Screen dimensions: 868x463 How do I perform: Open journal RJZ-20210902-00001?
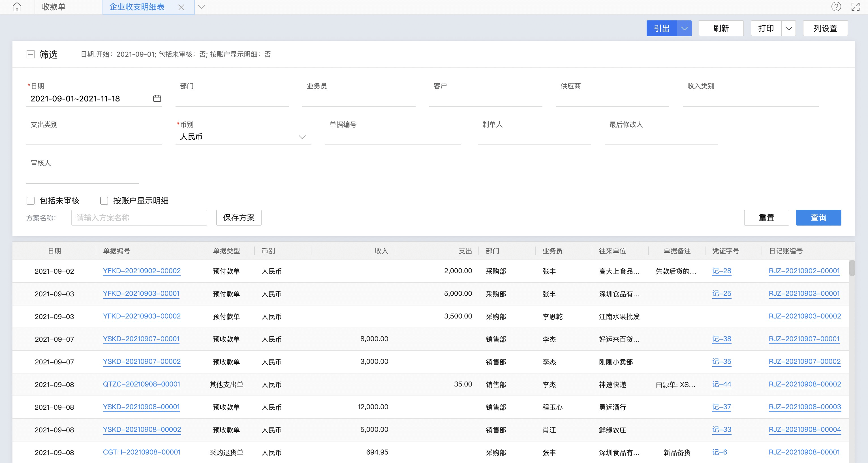804,271
